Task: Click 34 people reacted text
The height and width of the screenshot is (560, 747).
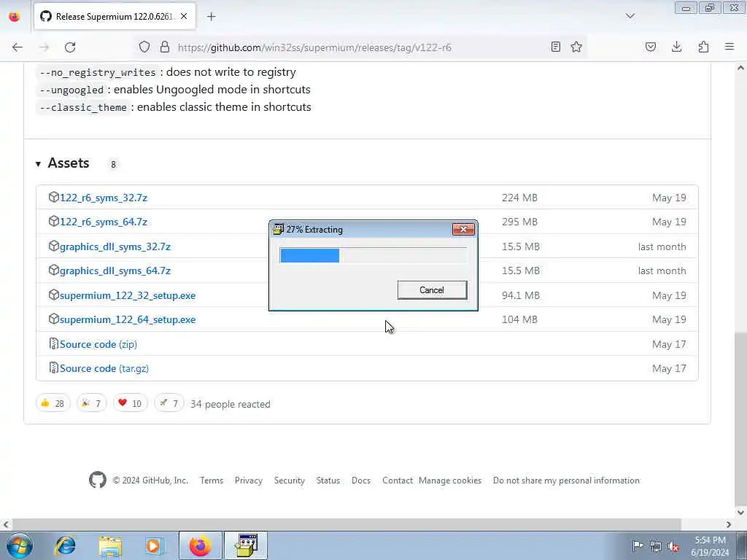Action: click(230, 404)
